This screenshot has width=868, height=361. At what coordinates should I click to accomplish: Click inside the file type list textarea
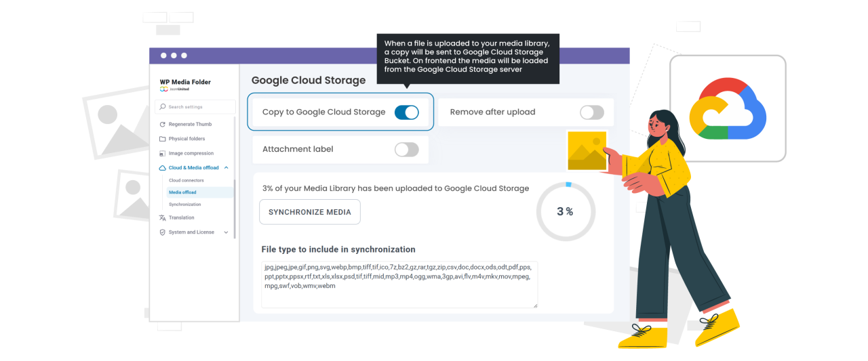pyautogui.click(x=399, y=284)
